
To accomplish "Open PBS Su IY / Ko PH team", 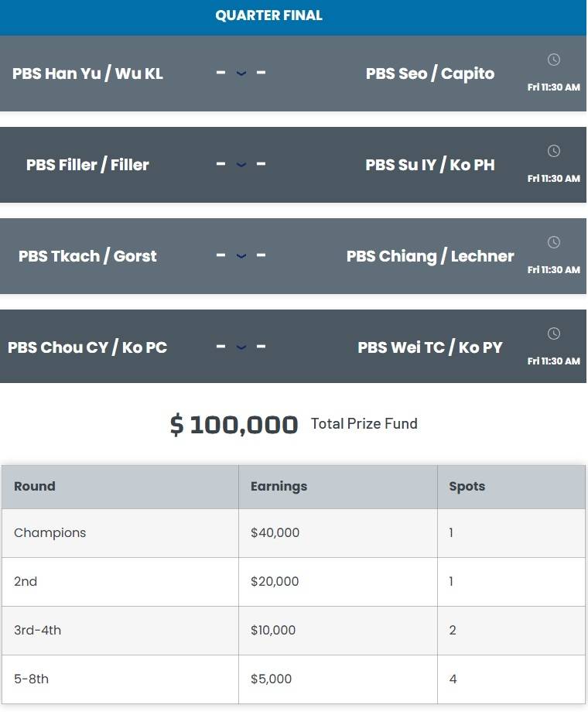I will [x=430, y=166].
